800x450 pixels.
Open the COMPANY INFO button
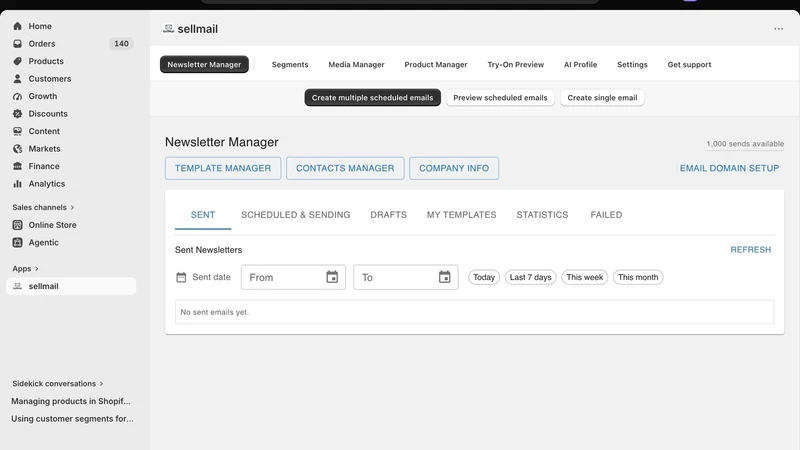click(x=454, y=168)
